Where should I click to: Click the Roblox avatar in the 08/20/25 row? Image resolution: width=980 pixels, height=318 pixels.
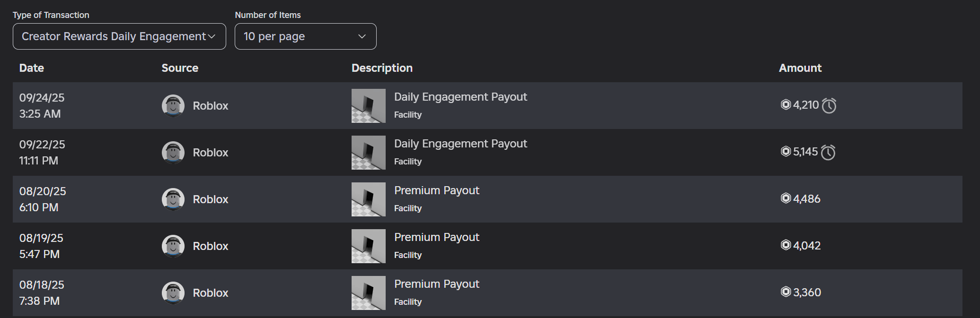tap(173, 199)
